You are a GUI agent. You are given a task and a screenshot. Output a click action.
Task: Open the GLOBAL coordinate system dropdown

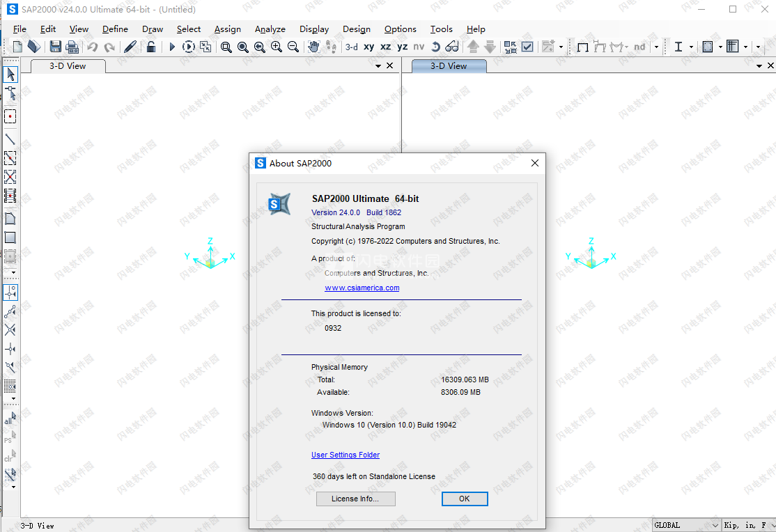click(686, 525)
